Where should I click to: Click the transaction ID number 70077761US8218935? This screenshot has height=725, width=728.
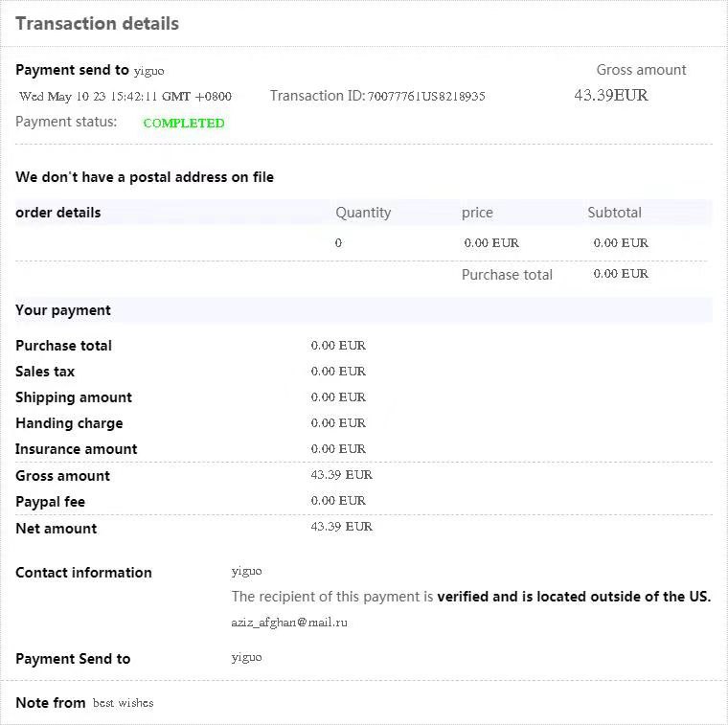click(x=426, y=97)
